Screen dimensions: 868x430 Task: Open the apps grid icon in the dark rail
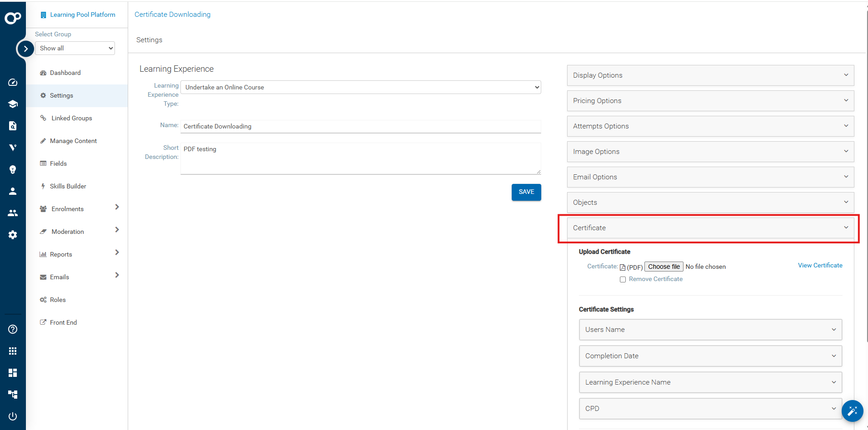click(x=13, y=351)
